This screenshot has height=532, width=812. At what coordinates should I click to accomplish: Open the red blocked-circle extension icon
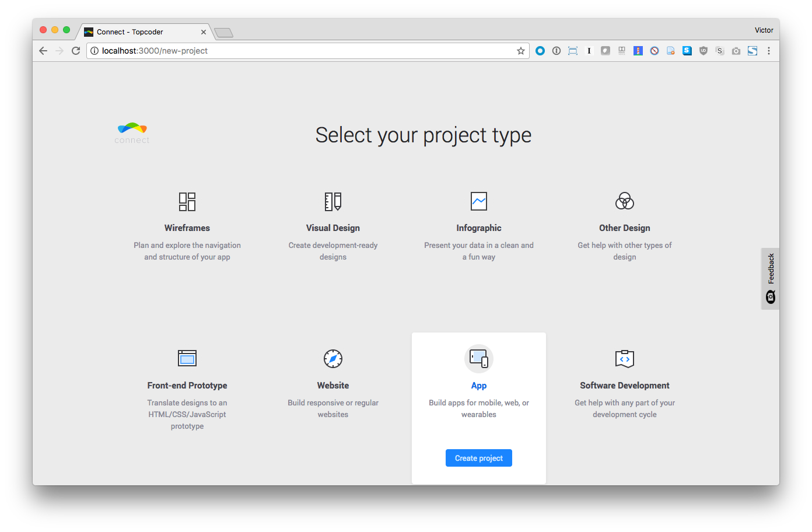click(654, 51)
